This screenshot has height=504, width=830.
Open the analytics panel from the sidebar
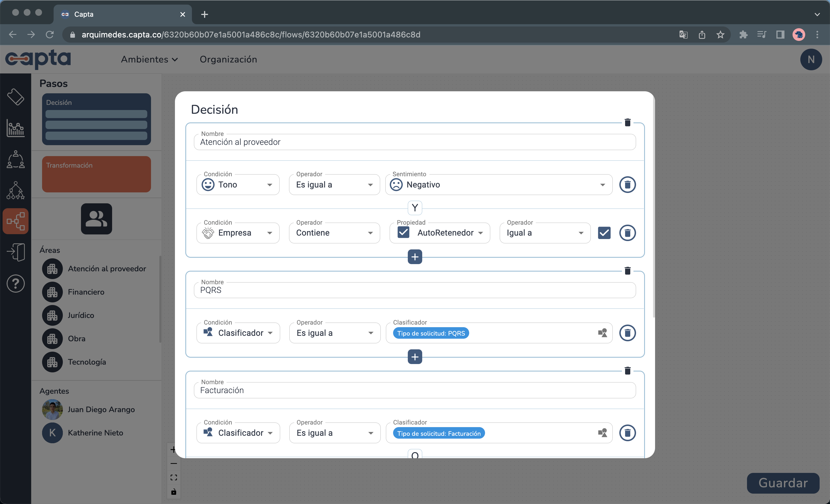pos(16,128)
